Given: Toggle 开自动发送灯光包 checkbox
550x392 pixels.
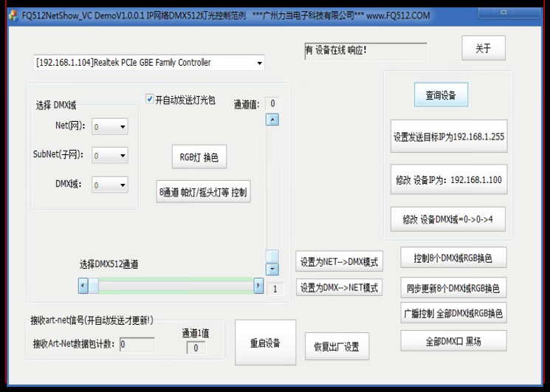Looking at the screenshot, I should point(151,99).
